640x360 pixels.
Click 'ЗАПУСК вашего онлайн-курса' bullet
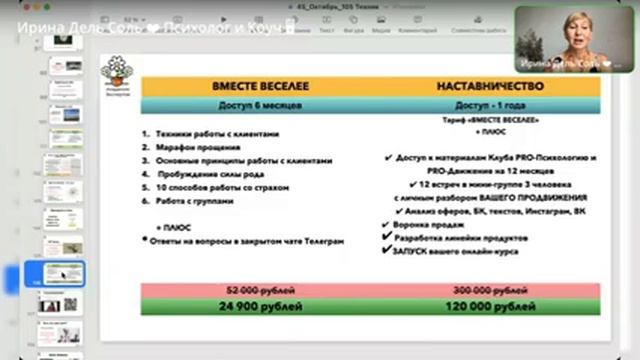click(x=456, y=251)
